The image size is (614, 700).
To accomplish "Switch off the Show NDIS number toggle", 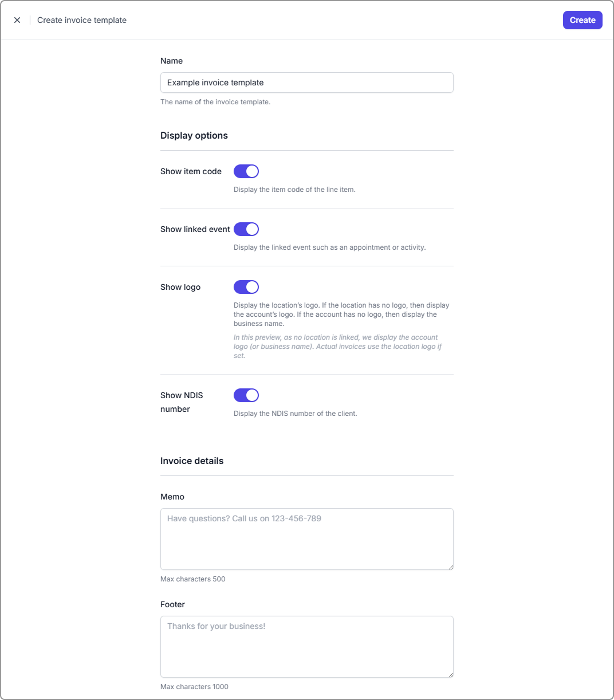I will pos(246,395).
